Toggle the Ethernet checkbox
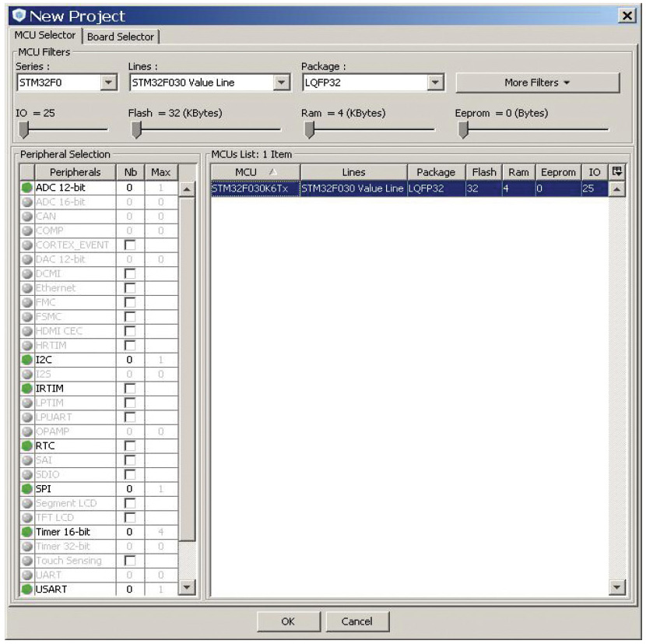The image size is (646, 644). point(130,288)
